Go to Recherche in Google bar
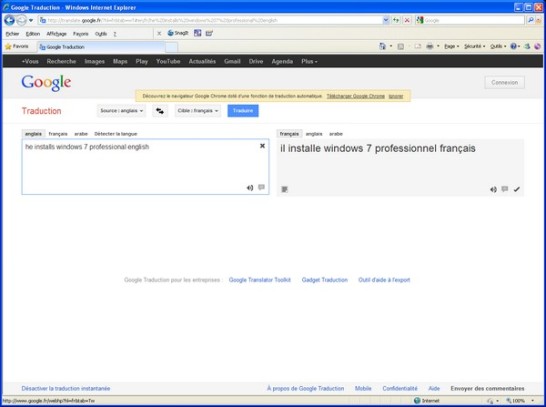The image size is (546, 407). coord(61,61)
